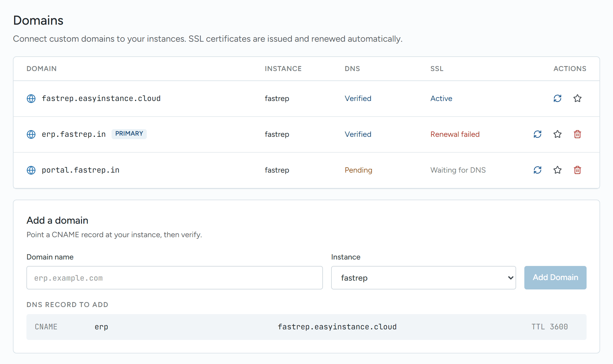Click globe icon beside portal.fastrep.in
The width and height of the screenshot is (613, 364).
click(31, 170)
